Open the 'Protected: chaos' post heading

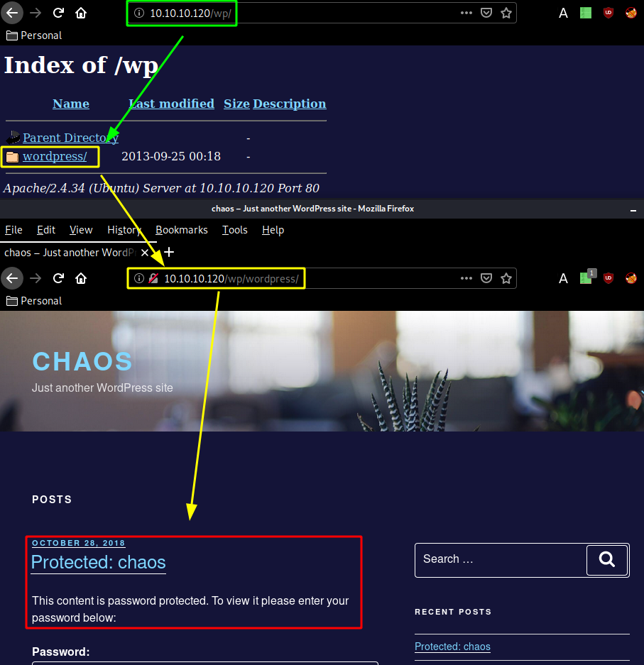click(x=99, y=562)
